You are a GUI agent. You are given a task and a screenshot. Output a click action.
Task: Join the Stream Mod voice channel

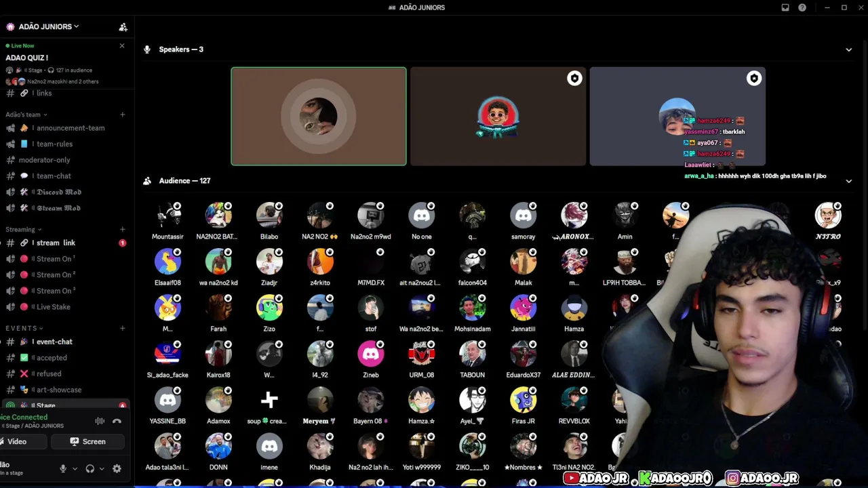point(65,208)
